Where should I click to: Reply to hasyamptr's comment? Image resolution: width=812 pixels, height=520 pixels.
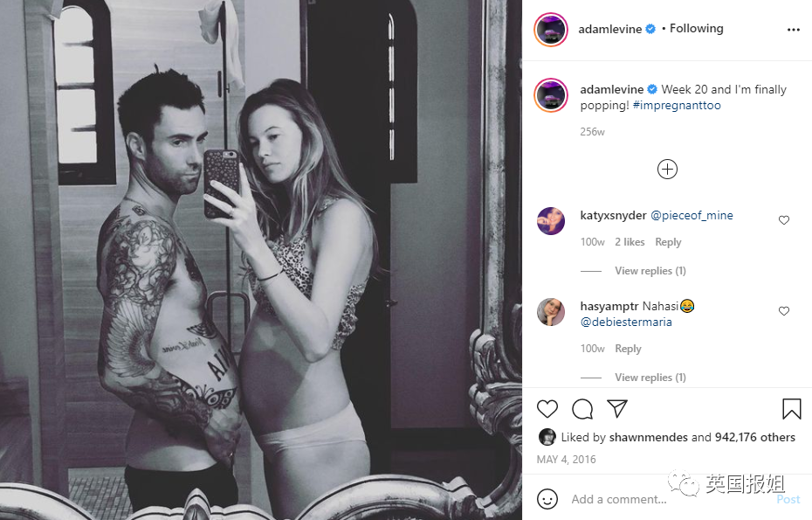pos(628,349)
